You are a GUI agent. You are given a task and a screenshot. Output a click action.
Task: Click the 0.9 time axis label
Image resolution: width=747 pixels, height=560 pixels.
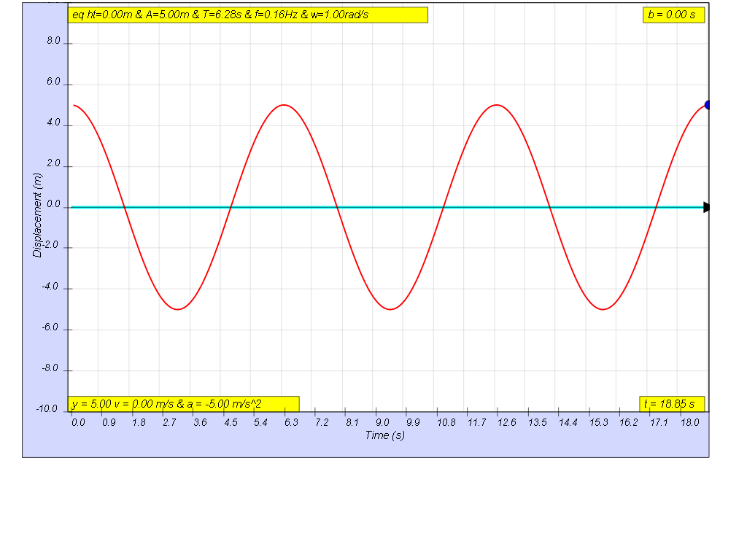coord(109,422)
